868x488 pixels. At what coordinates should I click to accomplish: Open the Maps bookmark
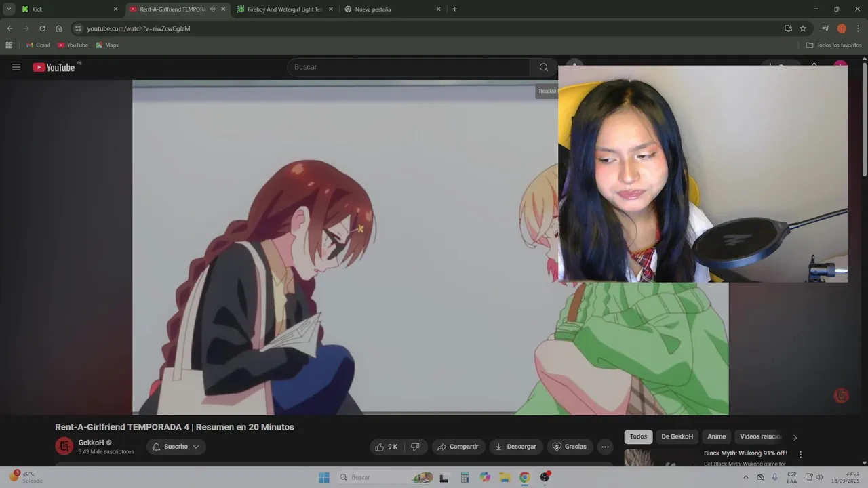107,45
